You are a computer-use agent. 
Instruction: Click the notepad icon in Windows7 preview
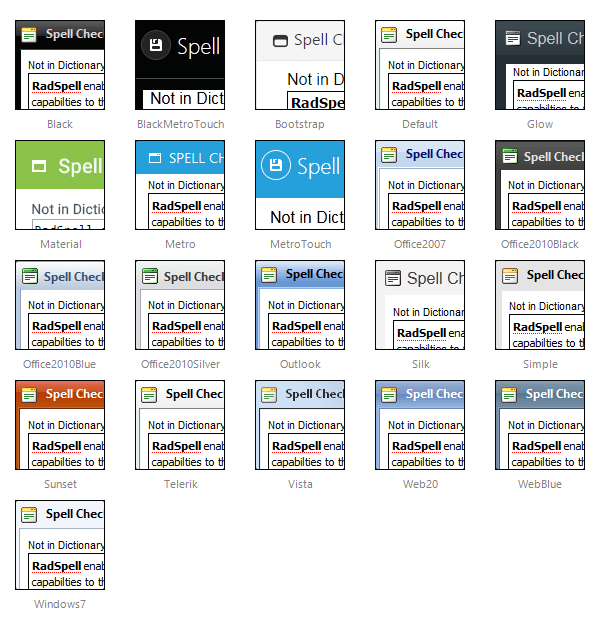click(29, 515)
